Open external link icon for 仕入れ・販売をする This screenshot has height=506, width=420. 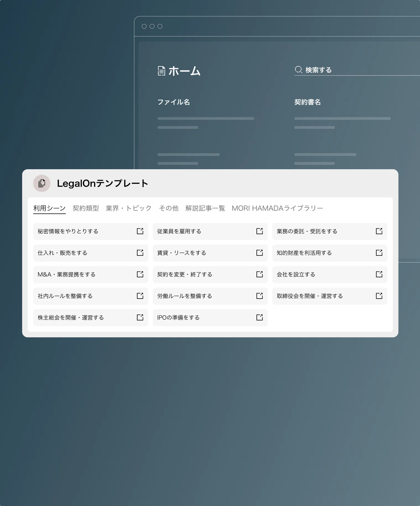coord(140,253)
